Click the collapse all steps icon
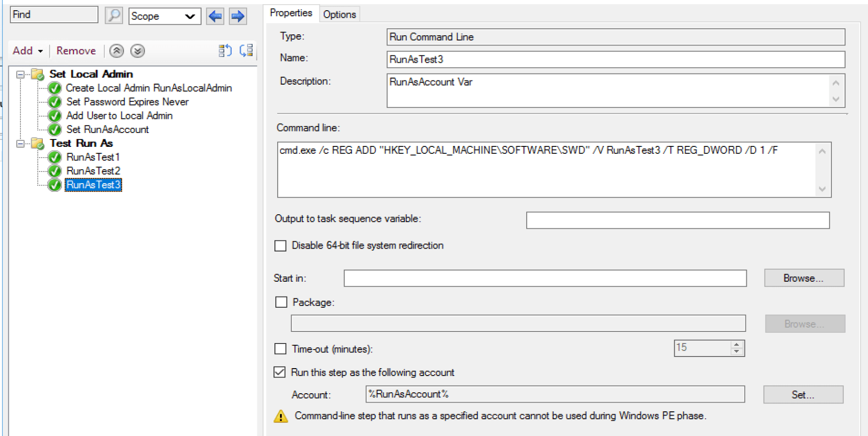The height and width of the screenshot is (436, 868). [246, 51]
